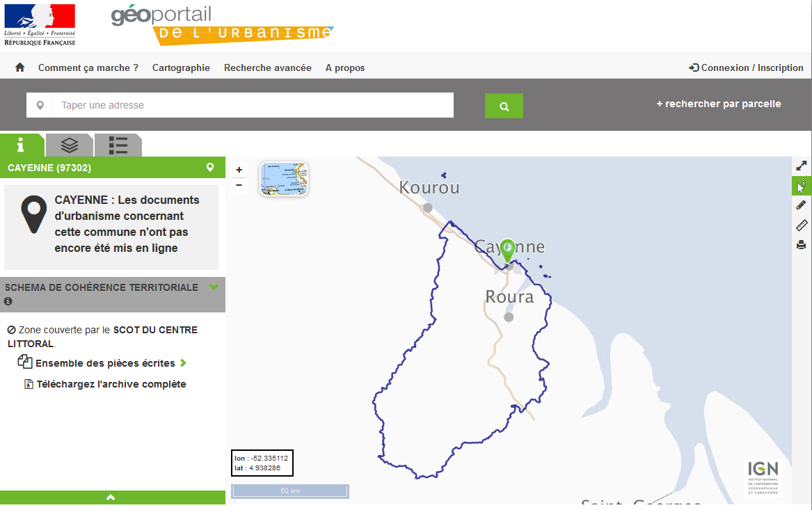Click the green search magnifier button
This screenshot has width=812, height=510.
[504, 106]
